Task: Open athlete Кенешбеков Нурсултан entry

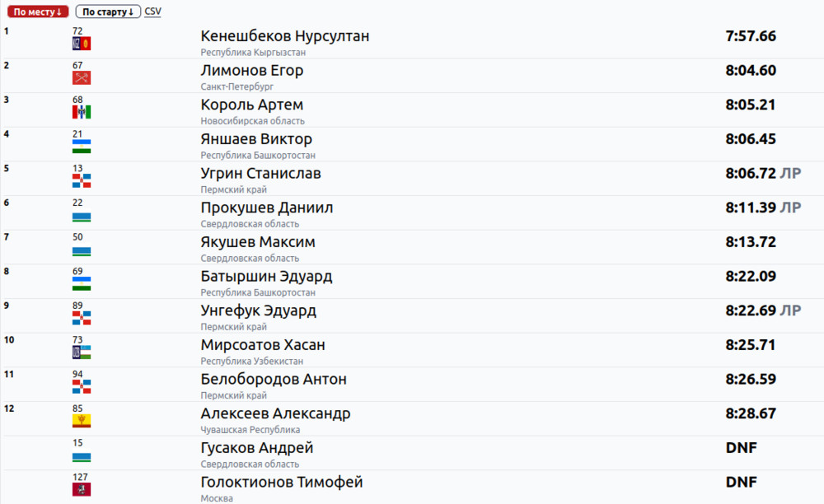Action: click(x=284, y=36)
